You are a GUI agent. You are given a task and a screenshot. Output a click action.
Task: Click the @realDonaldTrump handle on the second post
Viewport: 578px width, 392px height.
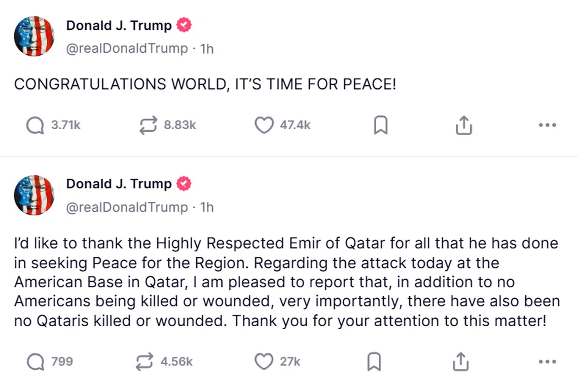pyautogui.click(x=127, y=207)
